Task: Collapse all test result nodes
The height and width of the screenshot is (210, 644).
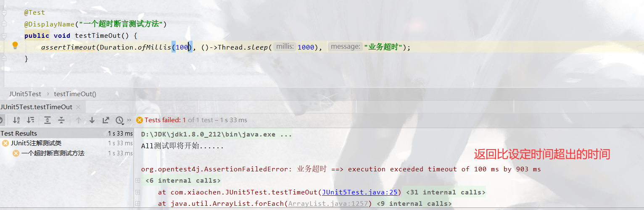Action: coord(61,120)
